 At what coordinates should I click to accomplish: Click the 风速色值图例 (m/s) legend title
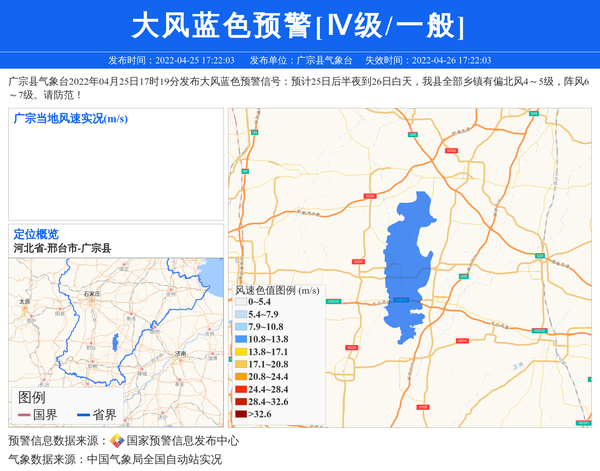pyautogui.click(x=277, y=290)
